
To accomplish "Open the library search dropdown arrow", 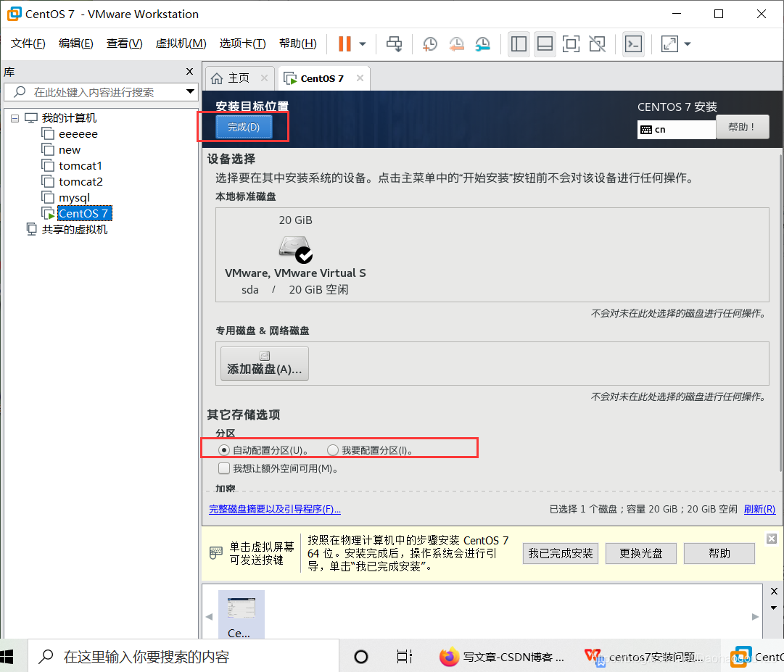I will (x=190, y=91).
